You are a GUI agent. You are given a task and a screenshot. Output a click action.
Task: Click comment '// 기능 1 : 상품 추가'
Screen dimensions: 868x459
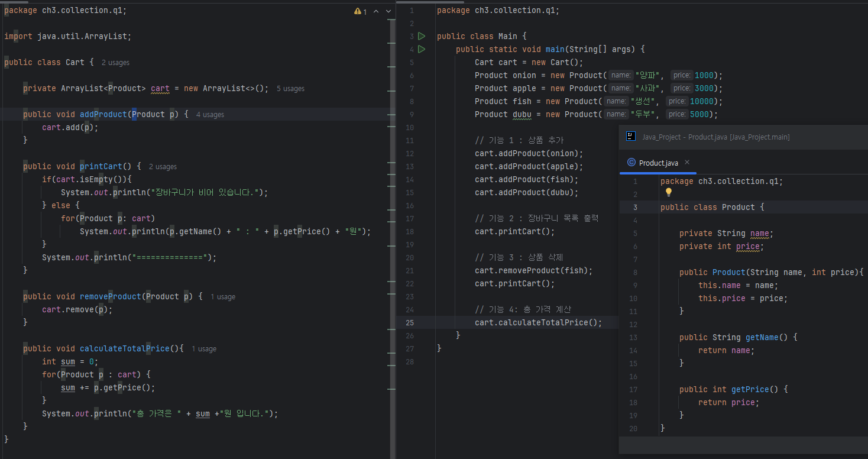pos(519,140)
